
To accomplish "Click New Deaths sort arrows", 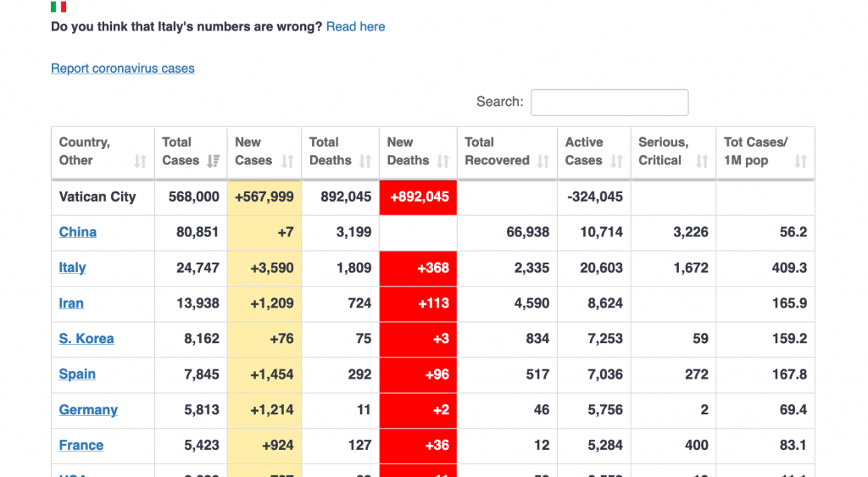I will tap(442, 161).
